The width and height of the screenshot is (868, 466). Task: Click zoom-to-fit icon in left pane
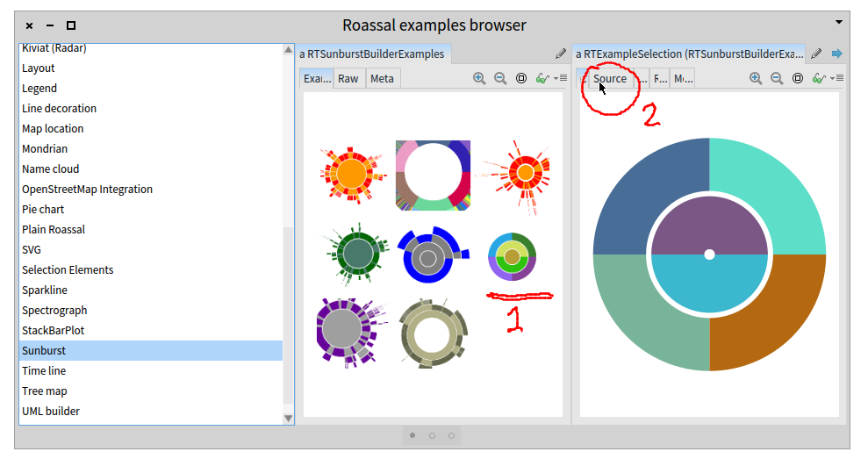[521, 78]
